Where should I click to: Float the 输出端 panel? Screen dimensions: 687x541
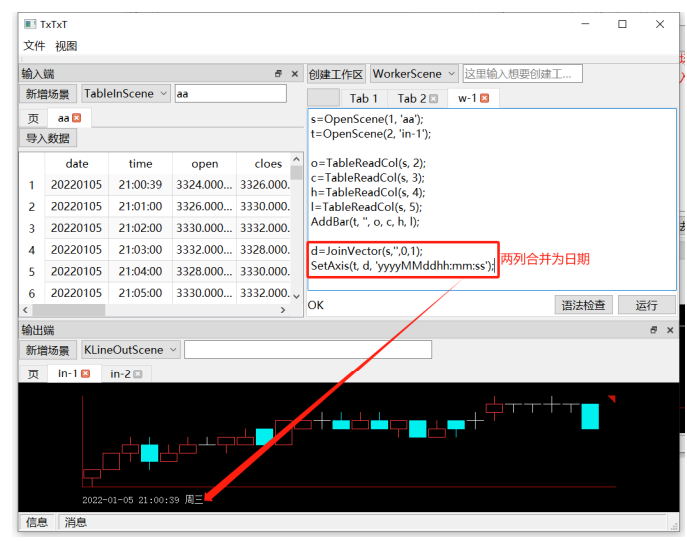click(654, 330)
